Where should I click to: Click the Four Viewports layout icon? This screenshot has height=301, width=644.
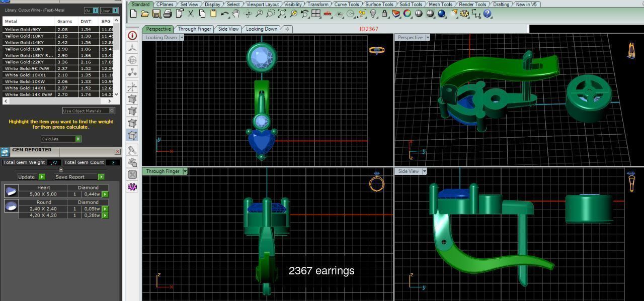[x=316, y=14]
